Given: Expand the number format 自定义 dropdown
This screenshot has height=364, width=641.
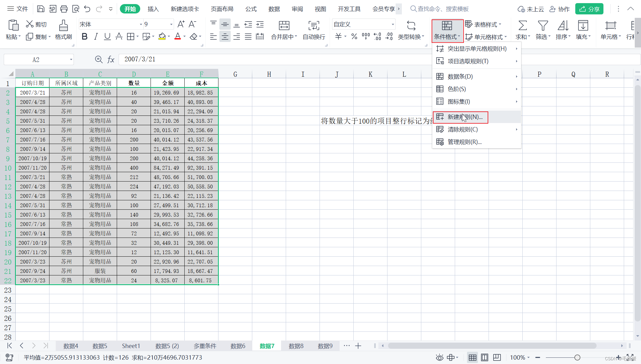Looking at the screenshot, I should [392, 24].
